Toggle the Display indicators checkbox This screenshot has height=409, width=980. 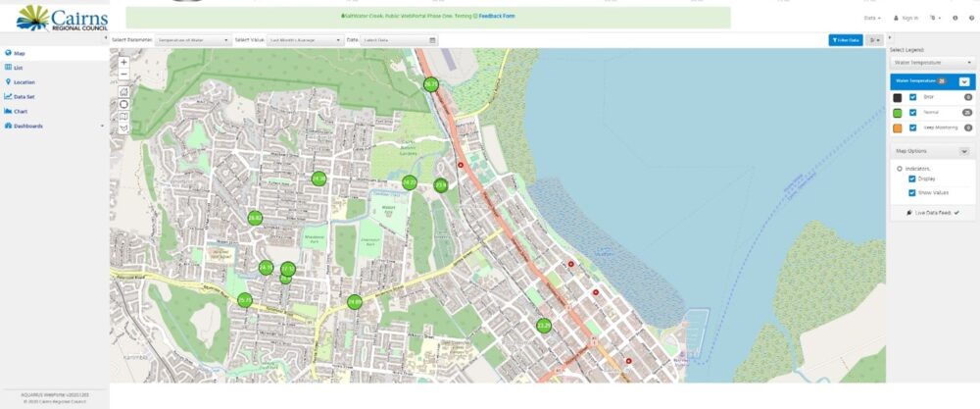(x=913, y=179)
